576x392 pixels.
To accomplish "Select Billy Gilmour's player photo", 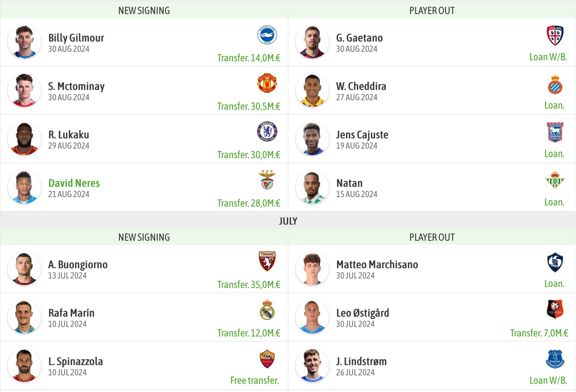I will pyautogui.click(x=24, y=42).
